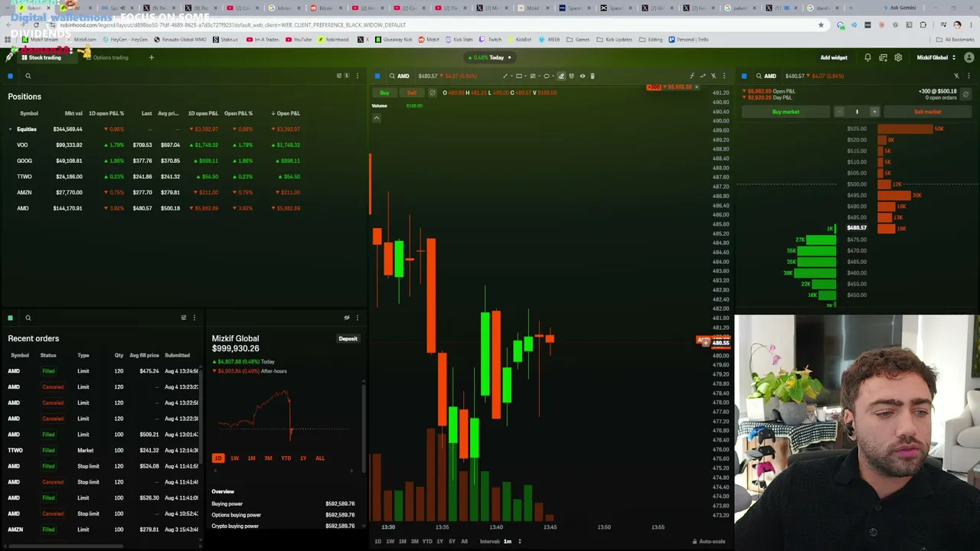Toggle chart drawings visibility with eye icon

tap(582, 76)
